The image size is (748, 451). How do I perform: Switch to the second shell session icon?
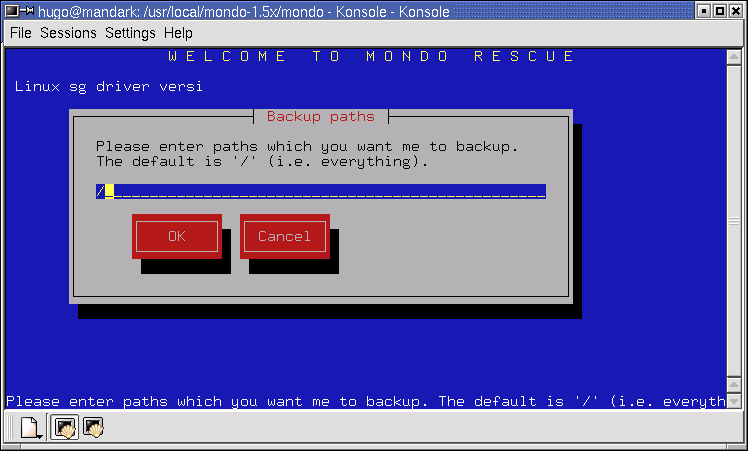pyautogui.click(x=94, y=429)
